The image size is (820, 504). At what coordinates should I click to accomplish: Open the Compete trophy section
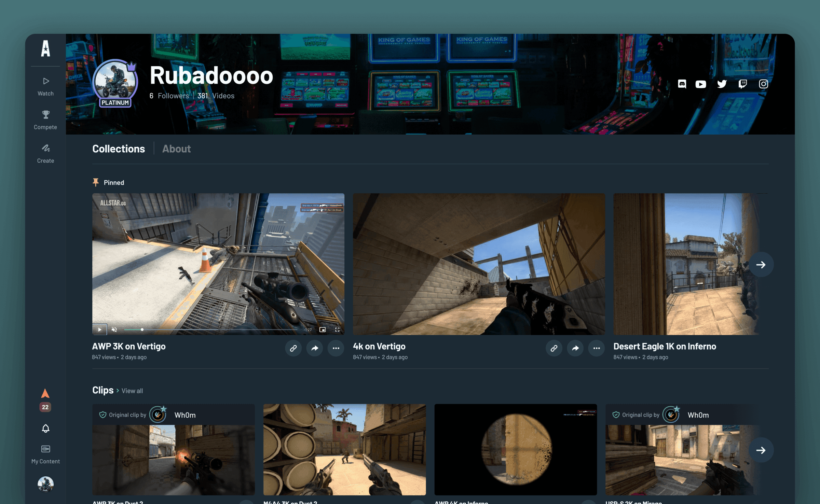click(45, 120)
